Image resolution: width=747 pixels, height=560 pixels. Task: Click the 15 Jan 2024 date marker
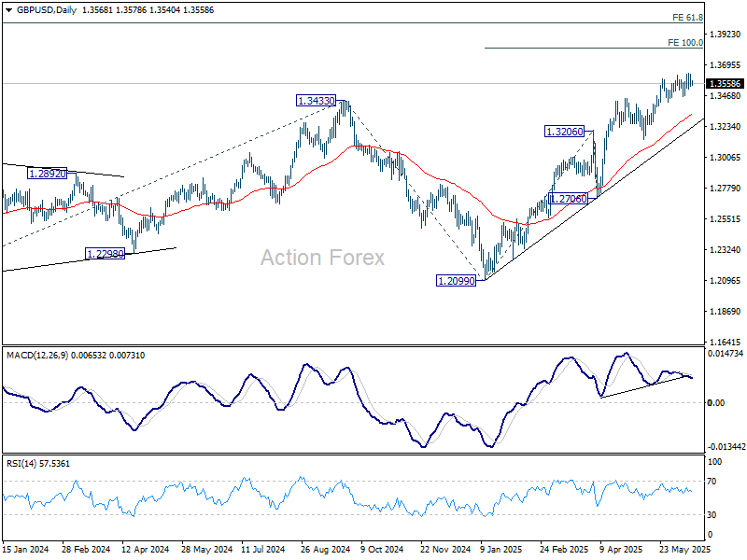(x=26, y=551)
